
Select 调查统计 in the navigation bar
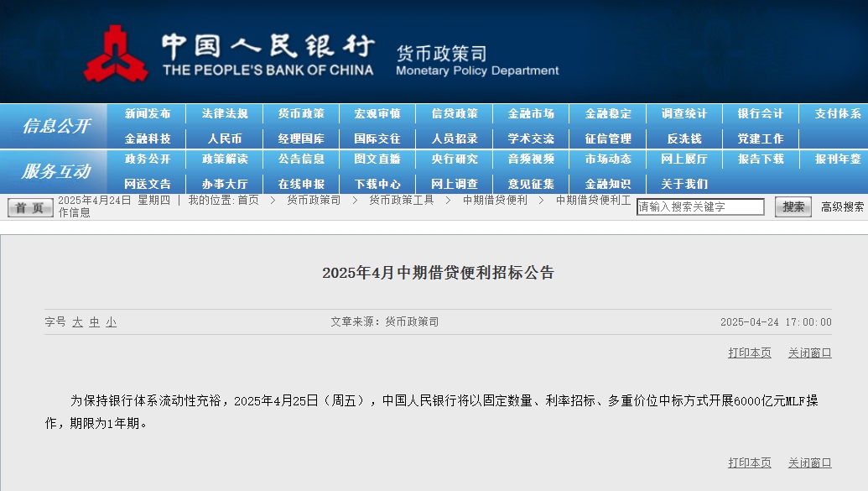coord(684,114)
